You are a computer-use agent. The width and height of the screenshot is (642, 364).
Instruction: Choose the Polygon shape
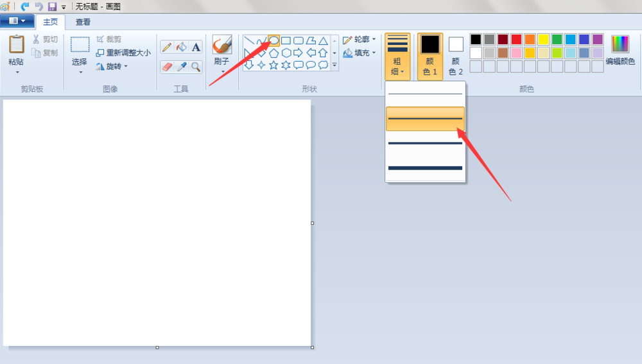(311, 40)
